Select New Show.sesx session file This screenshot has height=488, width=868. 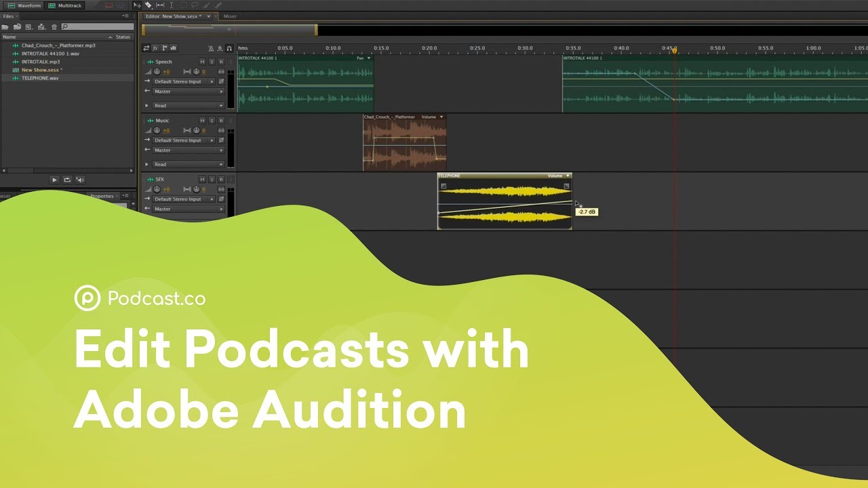41,70
